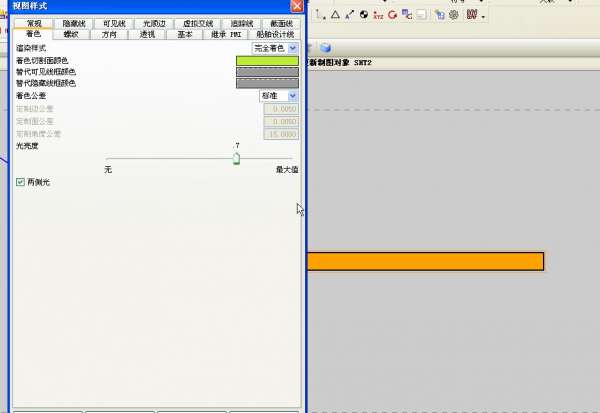This screenshot has width=600, height=413.
Task: Click the blue 3D cube icon
Action: [x=326, y=47]
